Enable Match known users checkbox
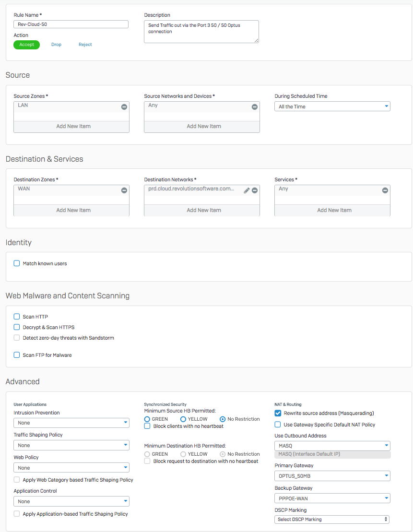Viewport: 413px width, 532px height. tap(17, 263)
